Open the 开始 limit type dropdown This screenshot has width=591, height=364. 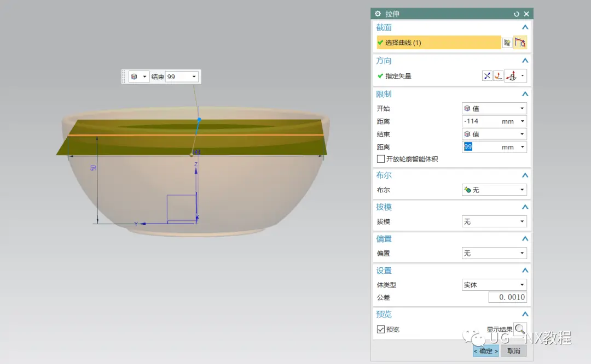(x=494, y=108)
